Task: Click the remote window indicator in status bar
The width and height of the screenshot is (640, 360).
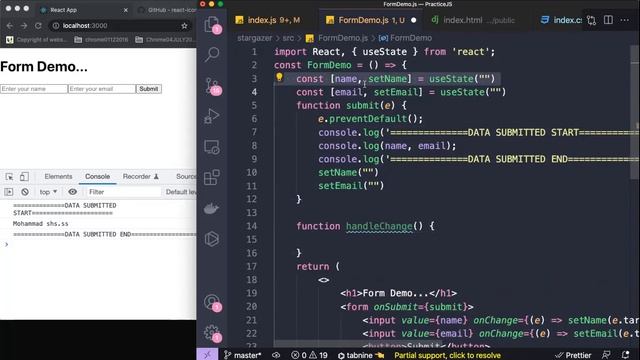Action: coord(207,355)
